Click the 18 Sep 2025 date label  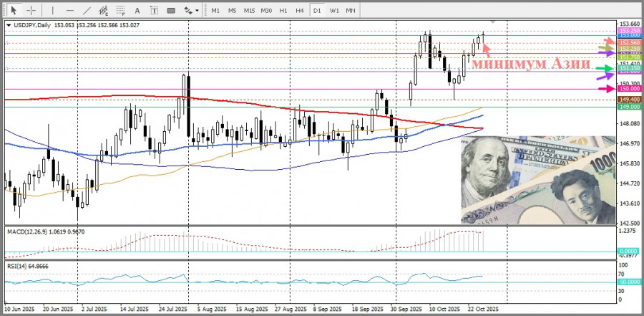368,309
